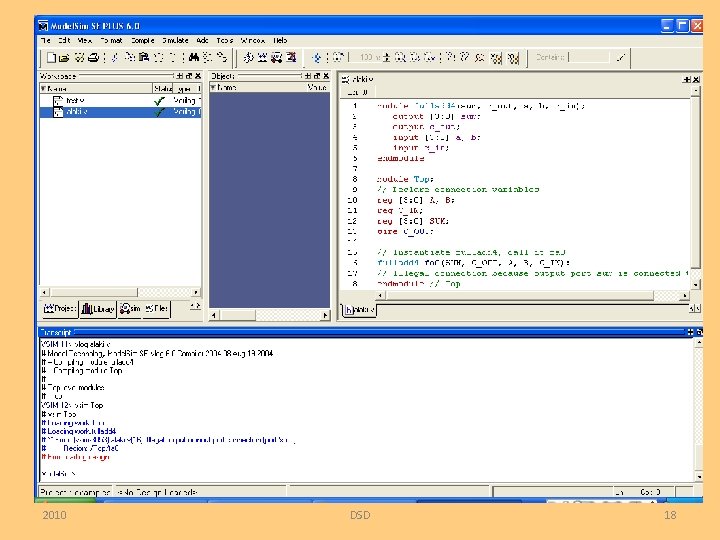
Task: Switch to the Library tab
Action: point(99,310)
